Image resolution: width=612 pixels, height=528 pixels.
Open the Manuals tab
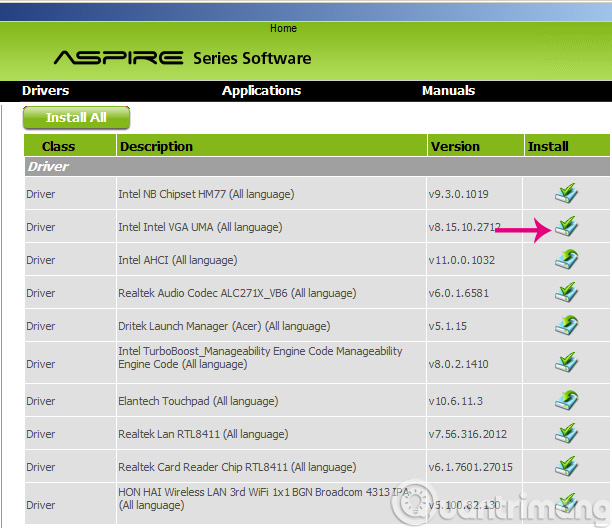click(448, 91)
